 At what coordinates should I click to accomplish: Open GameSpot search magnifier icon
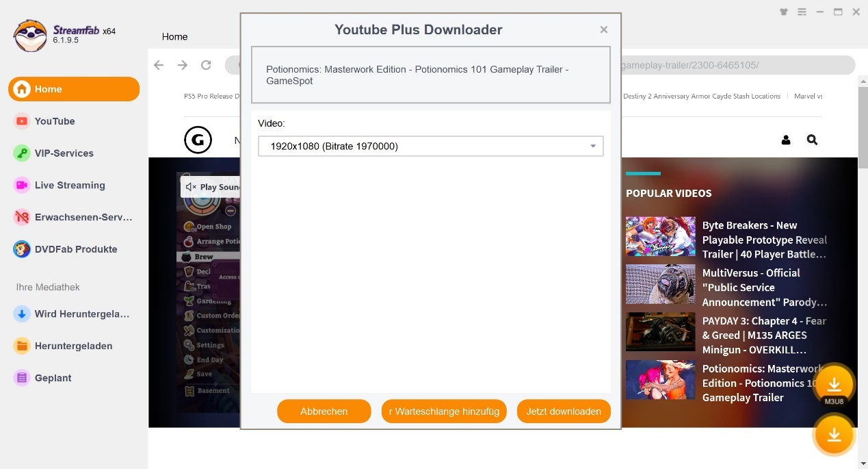pos(812,140)
